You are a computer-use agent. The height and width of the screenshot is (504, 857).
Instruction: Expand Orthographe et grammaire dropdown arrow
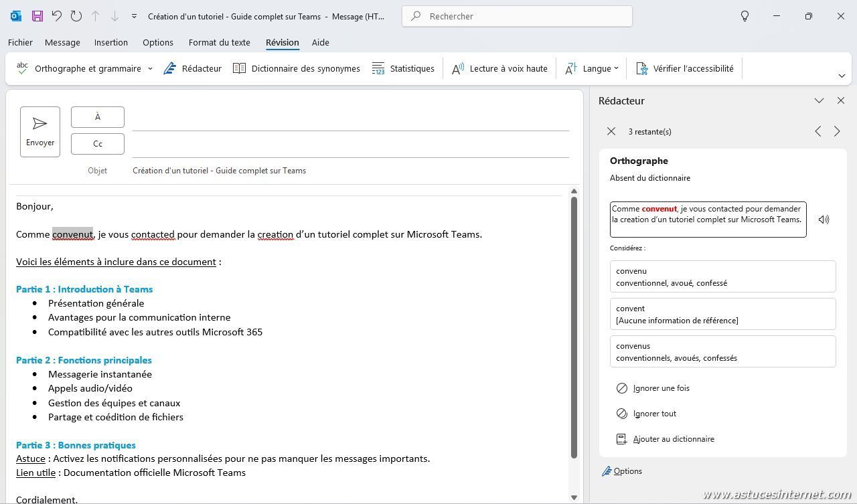(150, 68)
